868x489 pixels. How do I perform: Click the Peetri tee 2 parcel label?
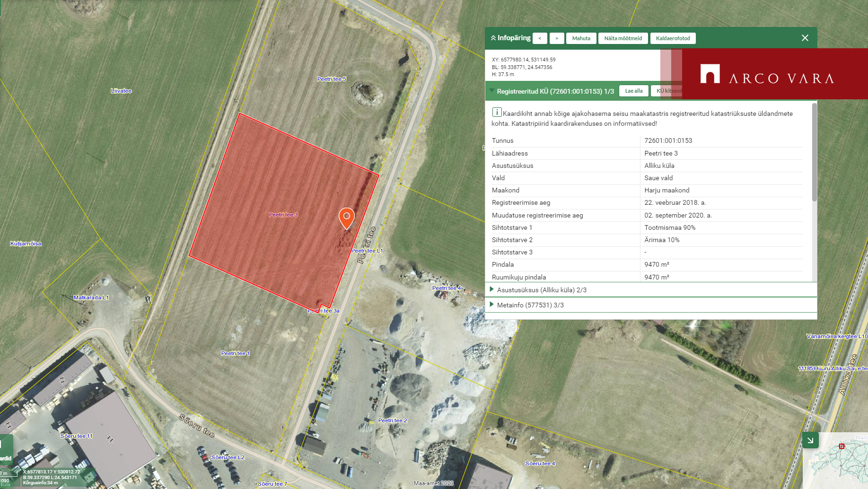(393, 420)
